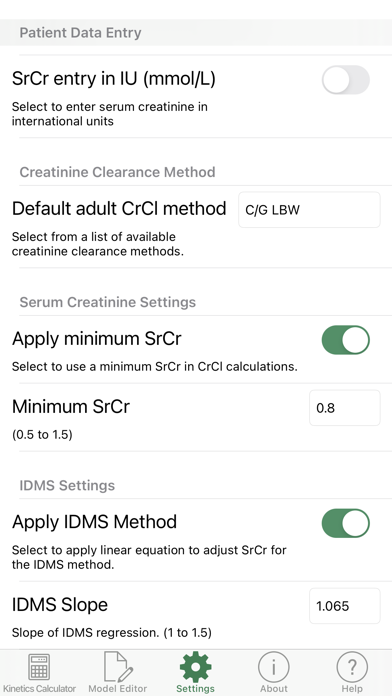The height and width of the screenshot is (696, 392).
Task: Open the C/G LBW method dropdown
Action: 309,210
